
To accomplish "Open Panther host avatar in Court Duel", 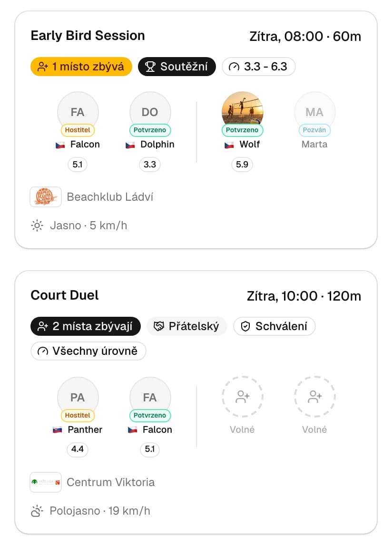I will [78, 397].
